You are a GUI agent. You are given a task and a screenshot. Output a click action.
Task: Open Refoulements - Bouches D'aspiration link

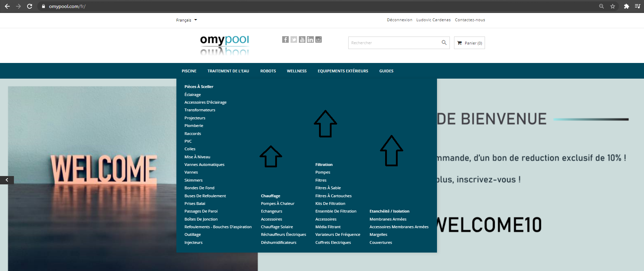point(218,227)
